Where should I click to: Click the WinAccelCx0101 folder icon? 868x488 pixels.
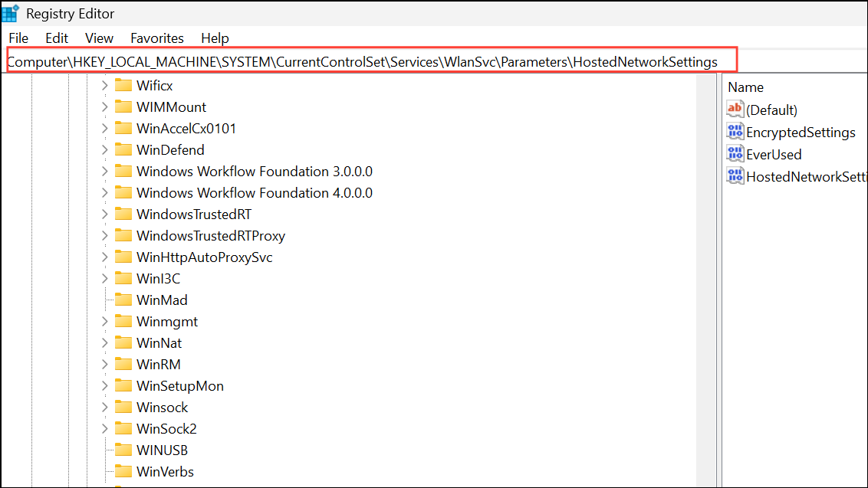click(123, 129)
